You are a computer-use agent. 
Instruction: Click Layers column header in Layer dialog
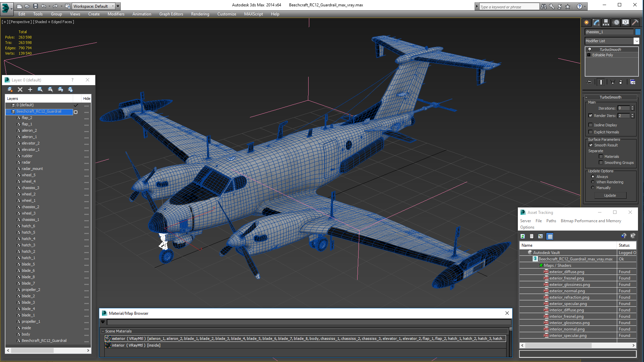[x=40, y=99]
